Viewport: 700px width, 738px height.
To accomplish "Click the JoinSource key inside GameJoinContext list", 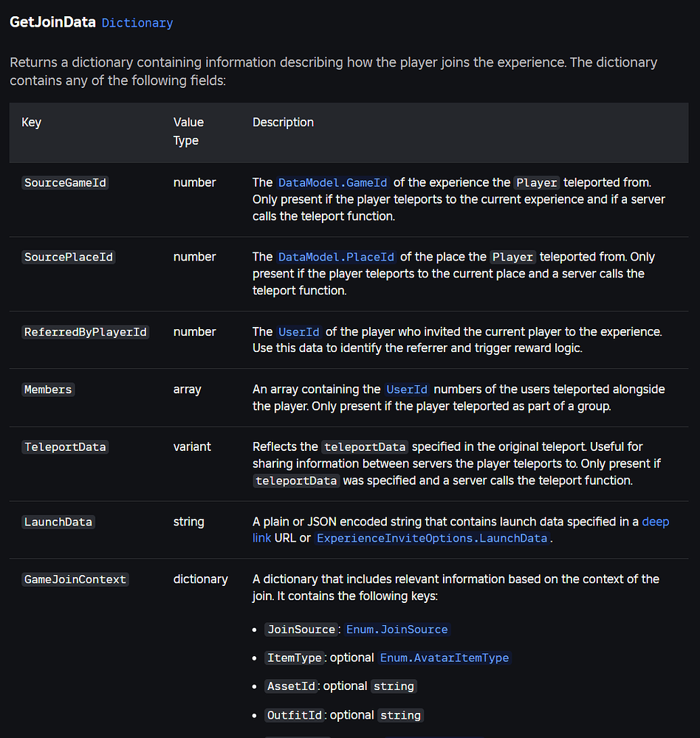I will 301,630.
